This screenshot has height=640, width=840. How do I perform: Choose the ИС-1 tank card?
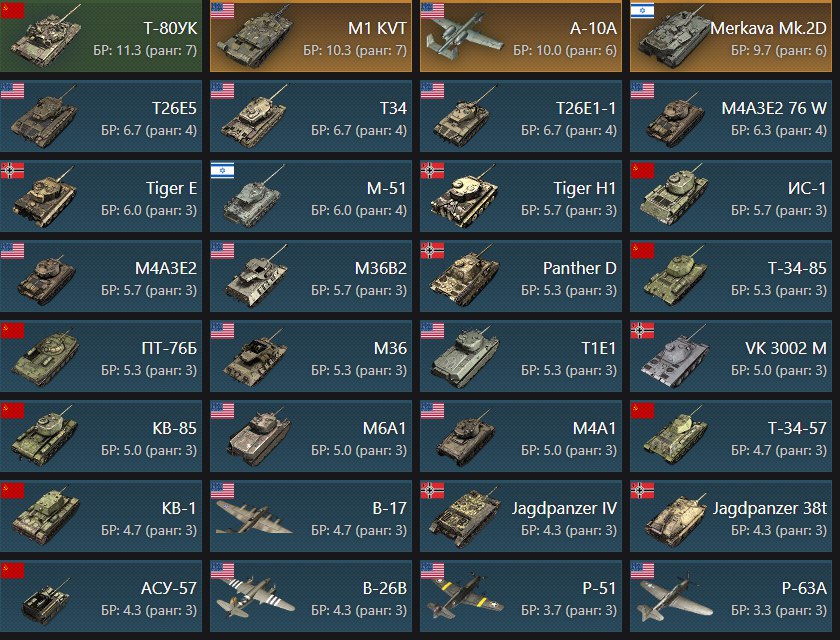[x=731, y=196]
